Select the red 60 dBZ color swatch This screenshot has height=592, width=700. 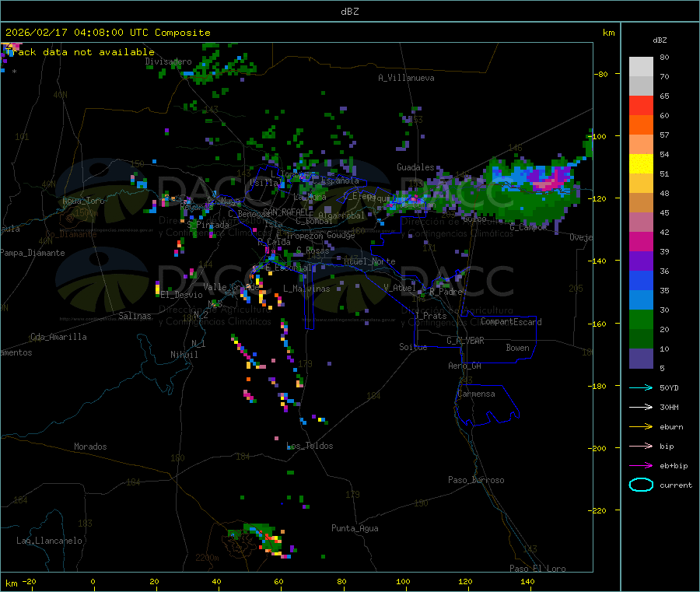[641, 105]
